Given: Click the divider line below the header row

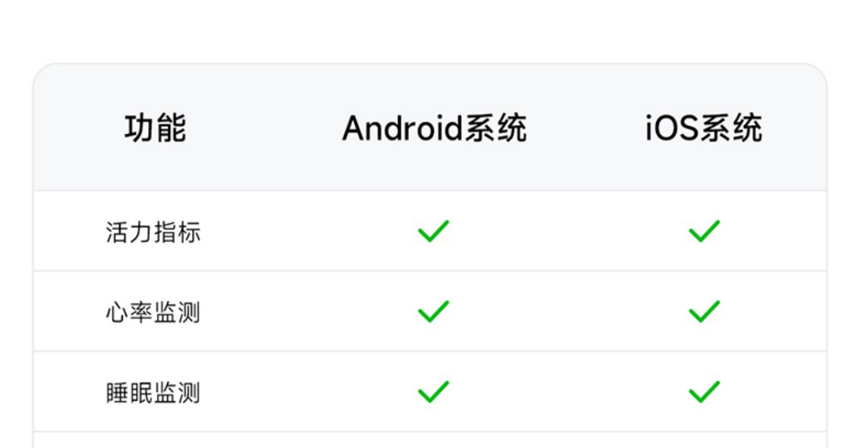Looking at the screenshot, I should pyautogui.click(x=429, y=190).
